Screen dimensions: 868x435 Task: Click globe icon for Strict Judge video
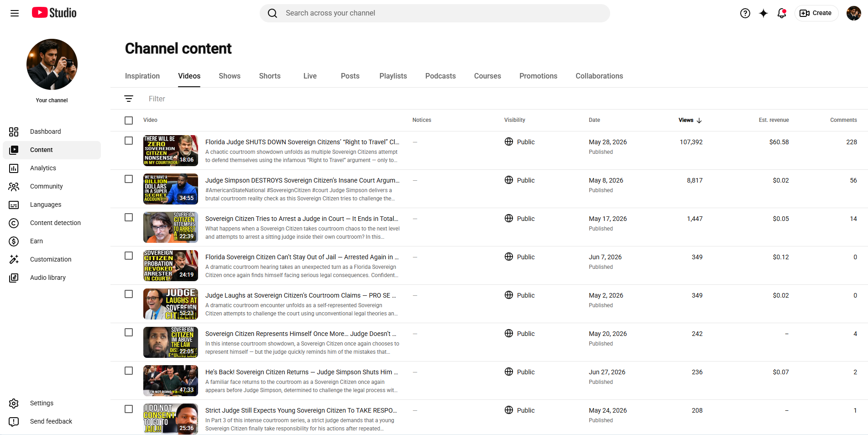tap(509, 410)
